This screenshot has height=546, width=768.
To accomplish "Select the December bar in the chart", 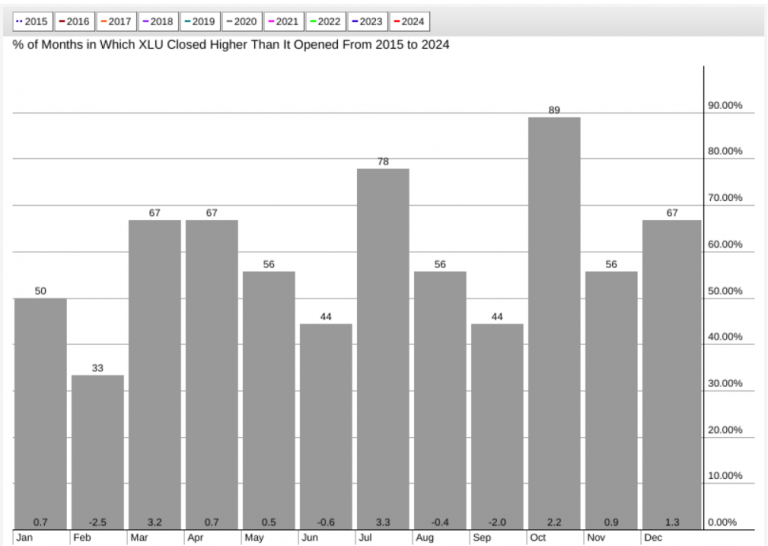I will coord(672,375).
